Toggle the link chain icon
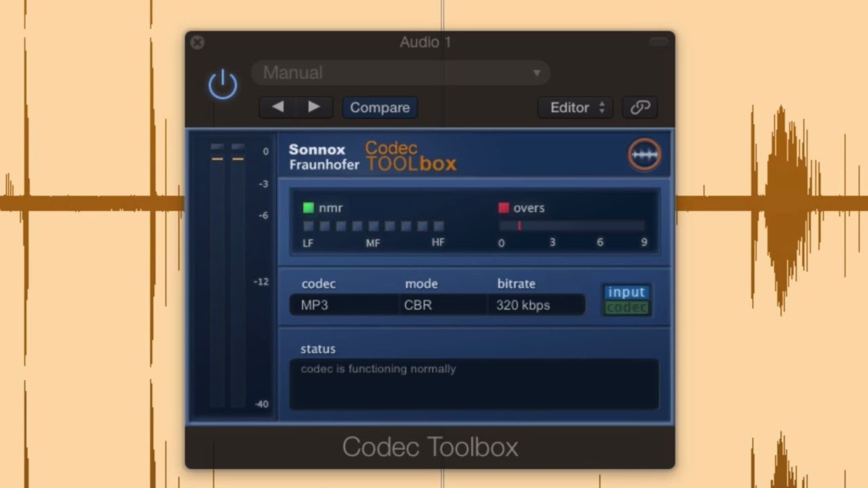The height and width of the screenshot is (488, 868). tap(639, 107)
